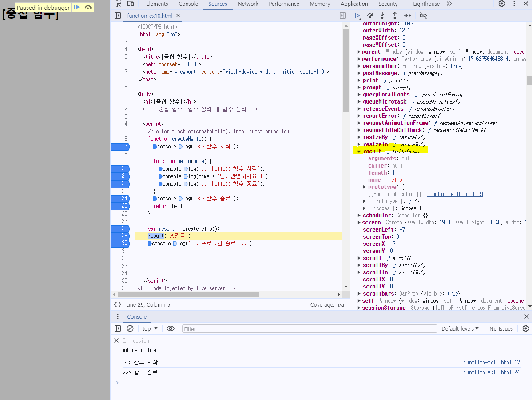Screen dimensions: 532x400
Task: Open the Security tab
Action: click(x=388, y=4)
